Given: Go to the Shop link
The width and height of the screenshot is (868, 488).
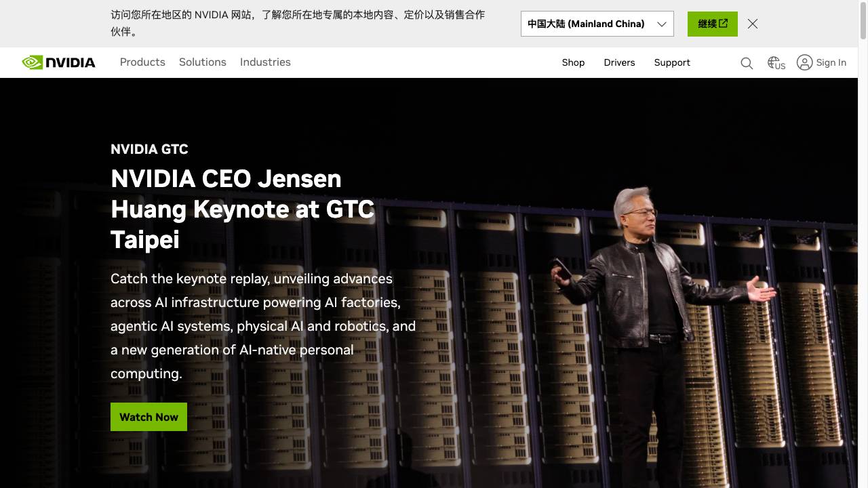Looking at the screenshot, I should 573,62.
